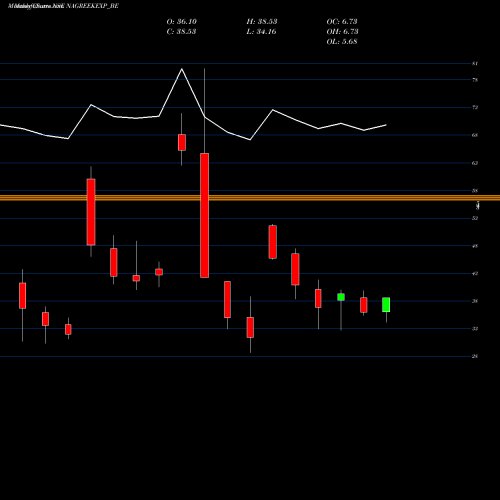The height and width of the screenshot is (500, 500).
Task: Click the last green candle on the right
Action: (x=386, y=305)
